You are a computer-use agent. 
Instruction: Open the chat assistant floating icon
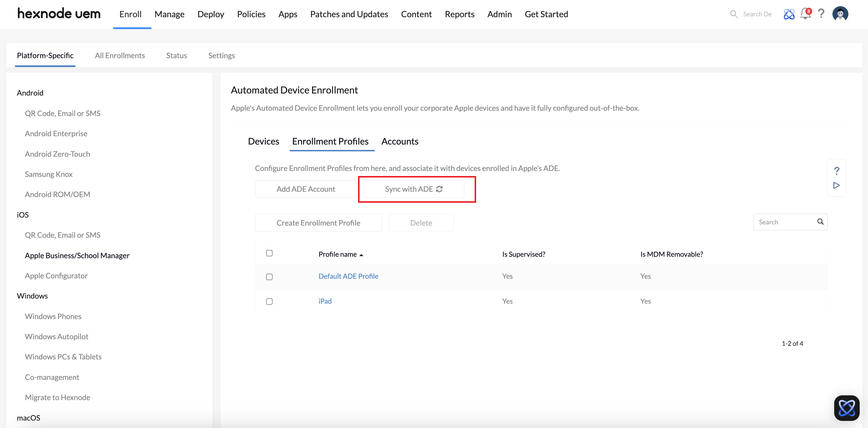(846, 408)
